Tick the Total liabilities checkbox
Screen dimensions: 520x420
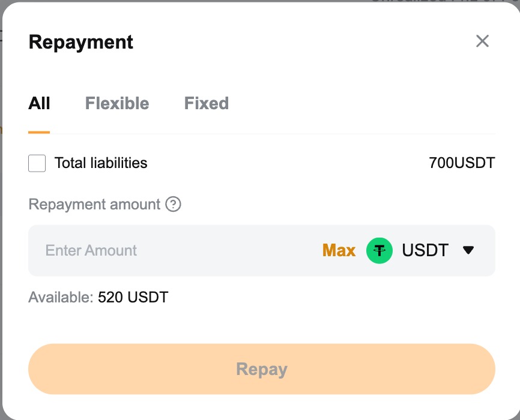pos(37,163)
